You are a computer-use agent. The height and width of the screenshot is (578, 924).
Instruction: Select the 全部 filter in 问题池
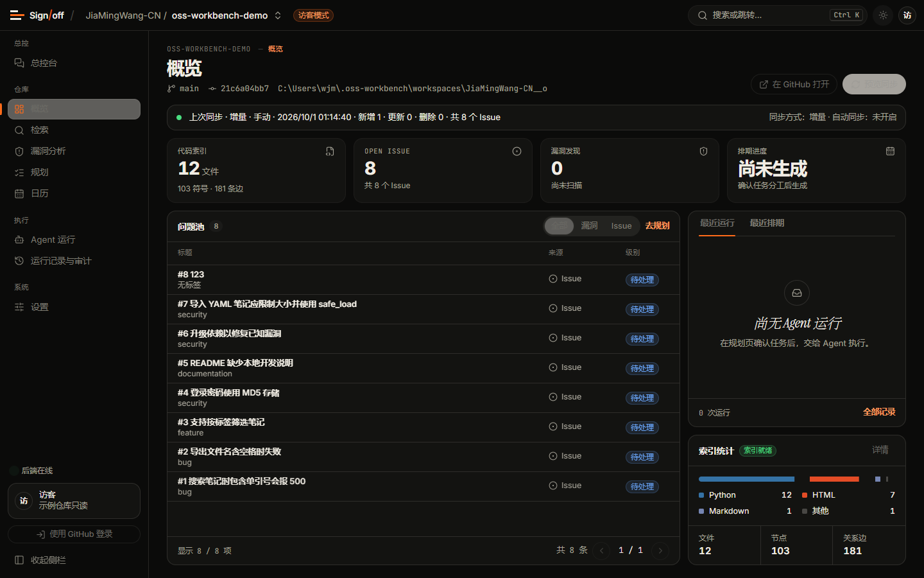(x=560, y=226)
